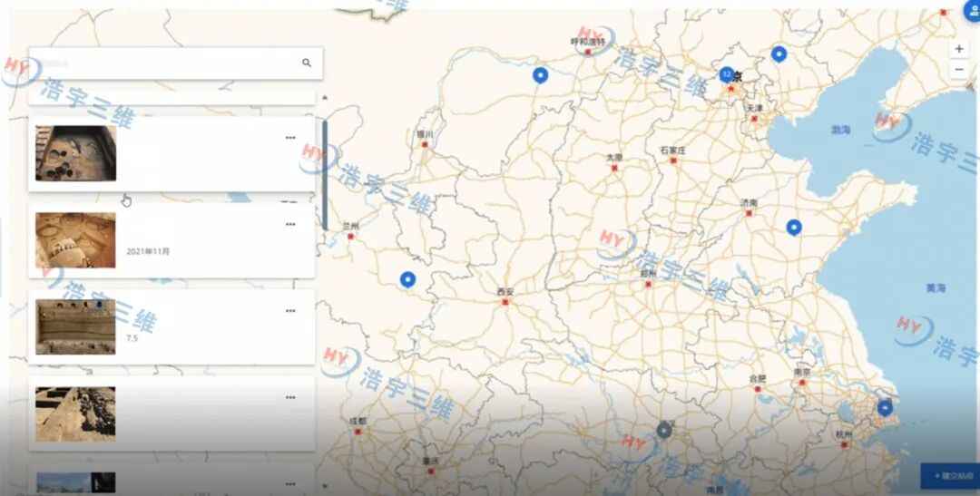This screenshot has width=980, height=496.
Task: Click the grey map pin near Wuhan
Action: click(664, 430)
